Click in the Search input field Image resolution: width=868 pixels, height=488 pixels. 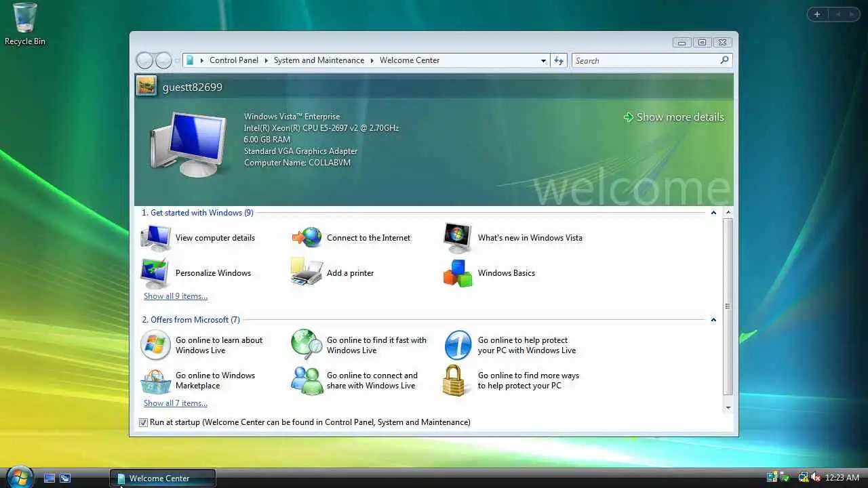[x=646, y=60]
